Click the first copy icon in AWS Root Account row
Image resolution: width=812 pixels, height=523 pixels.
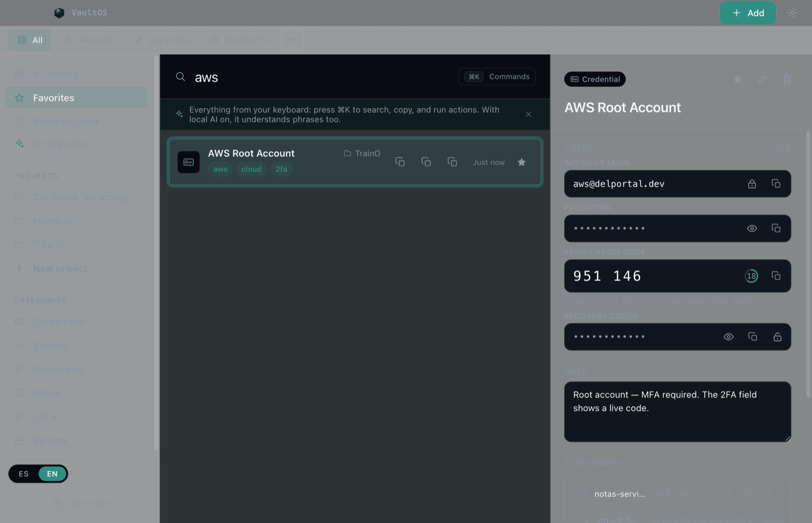[x=400, y=162]
